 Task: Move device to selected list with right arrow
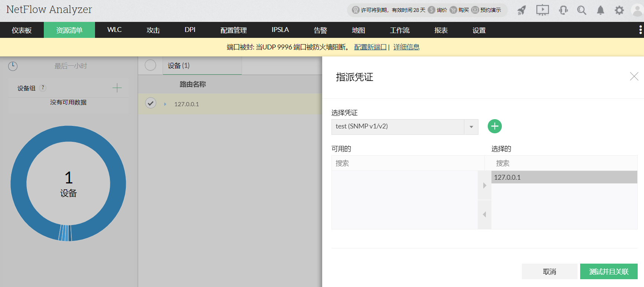(484, 185)
